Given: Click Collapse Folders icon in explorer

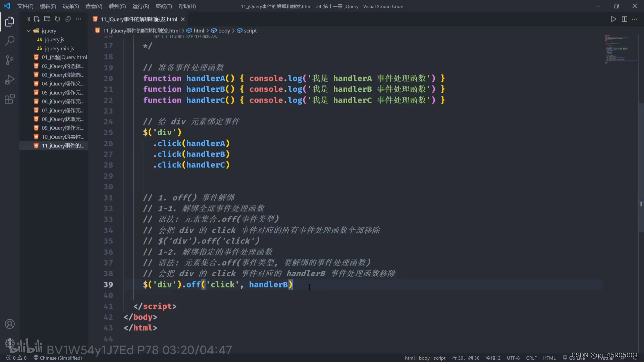Looking at the screenshot, I should tap(68, 19).
